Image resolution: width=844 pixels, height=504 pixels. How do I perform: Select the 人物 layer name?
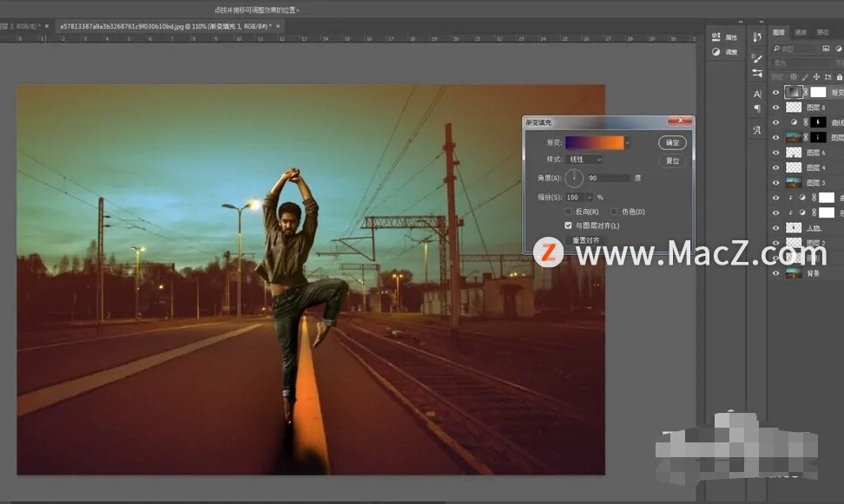[814, 228]
